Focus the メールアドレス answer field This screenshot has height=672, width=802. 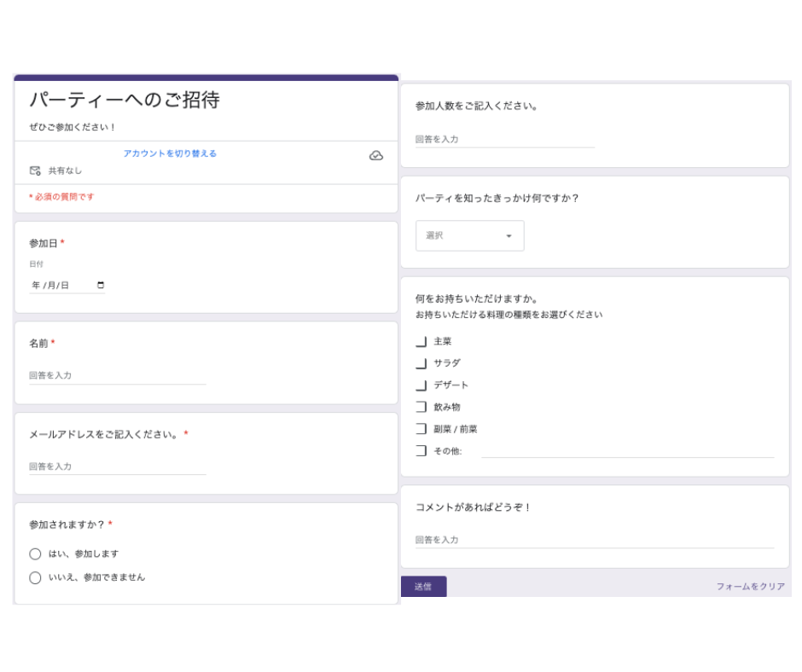click(118, 467)
